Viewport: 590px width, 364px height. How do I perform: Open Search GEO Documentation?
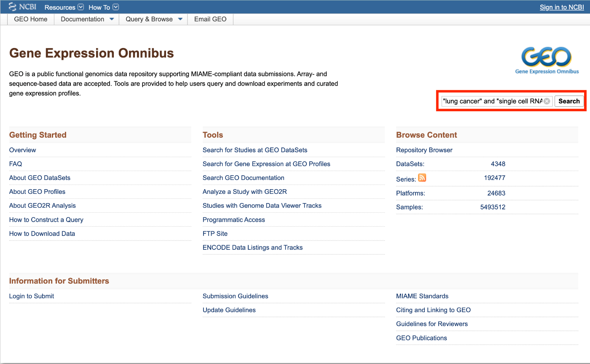coord(244,178)
